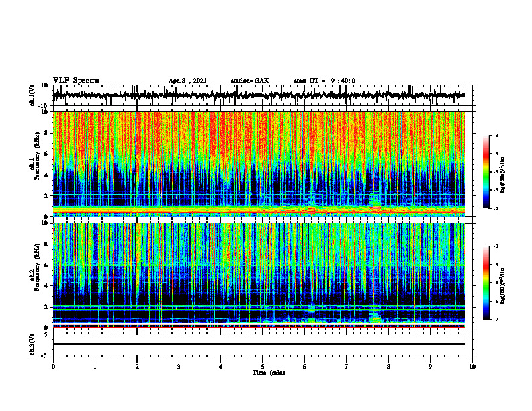Select the "Time (min)" x-axis title

point(269,373)
